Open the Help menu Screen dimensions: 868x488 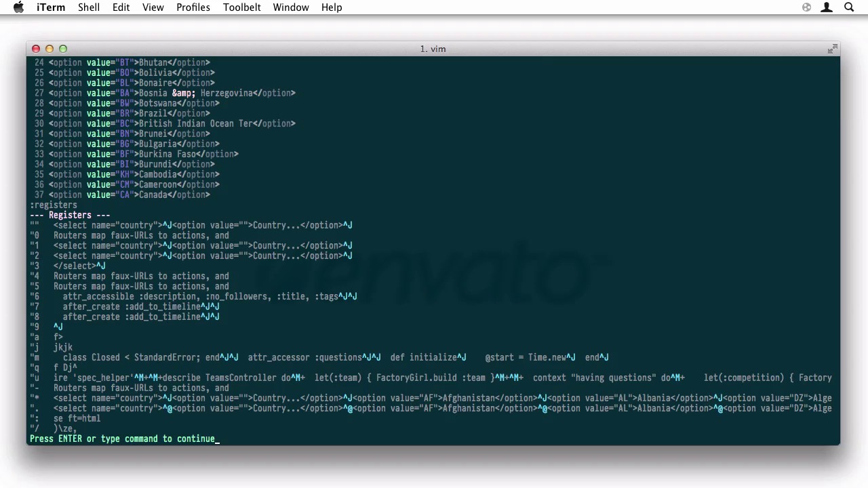(332, 7)
